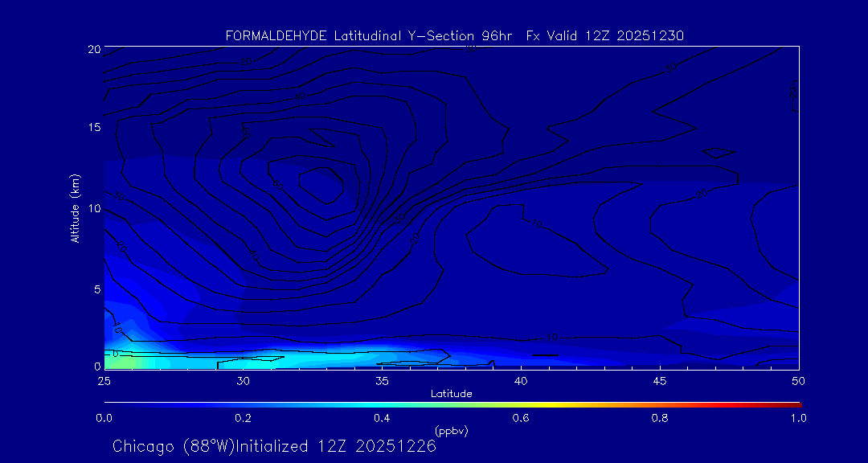Image resolution: width=868 pixels, height=463 pixels.
Task: Click the 20 tick on altitude axis
Action: pyautogui.click(x=93, y=49)
